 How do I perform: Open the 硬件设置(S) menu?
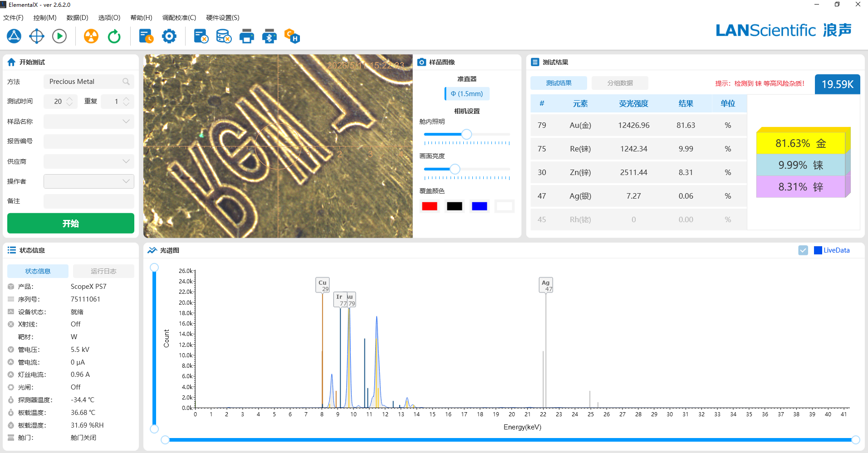pyautogui.click(x=223, y=18)
